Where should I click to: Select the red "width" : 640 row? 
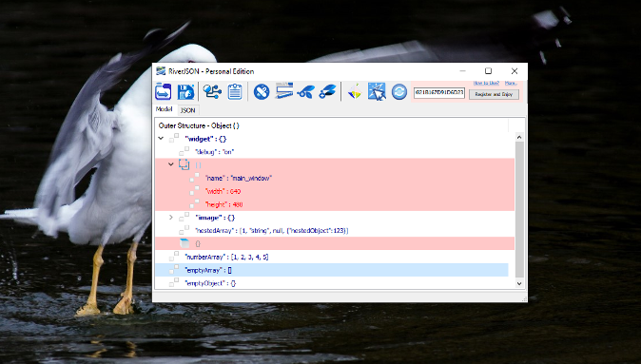pyautogui.click(x=223, y=191)
